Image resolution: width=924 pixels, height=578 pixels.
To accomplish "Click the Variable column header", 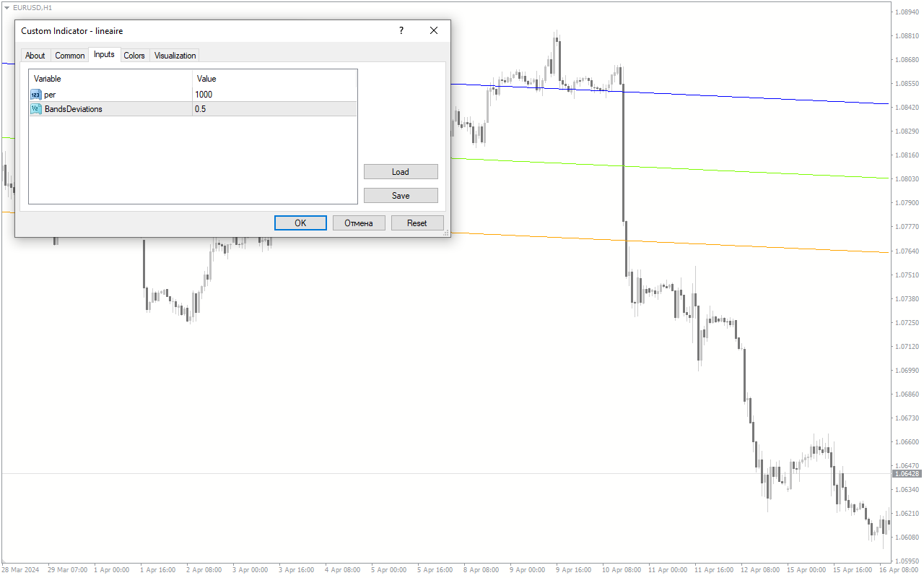I will pos(110,78).
